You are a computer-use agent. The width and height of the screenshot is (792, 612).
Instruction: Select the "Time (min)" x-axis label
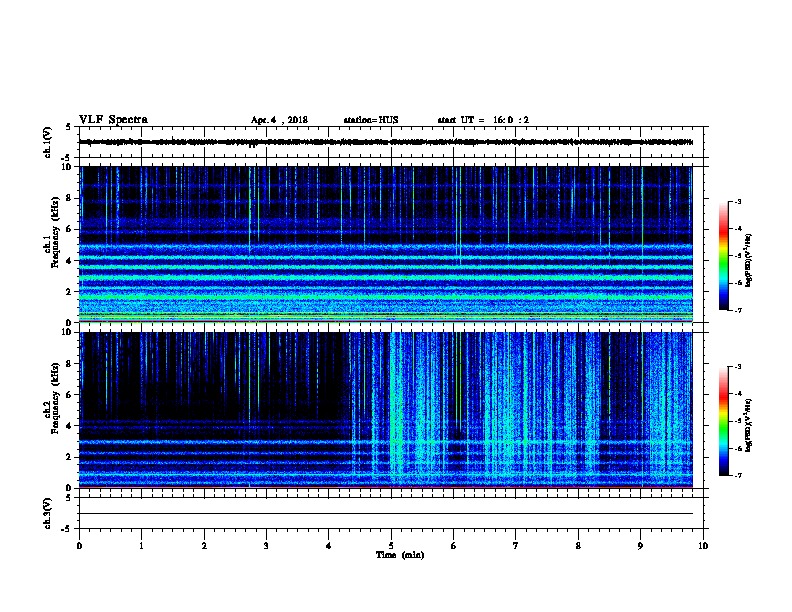tap(400, 555)
